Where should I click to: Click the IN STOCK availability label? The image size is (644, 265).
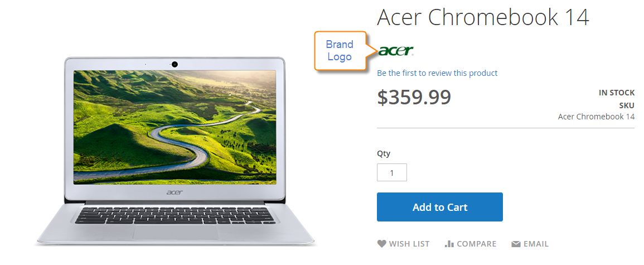tap(617, 93)
